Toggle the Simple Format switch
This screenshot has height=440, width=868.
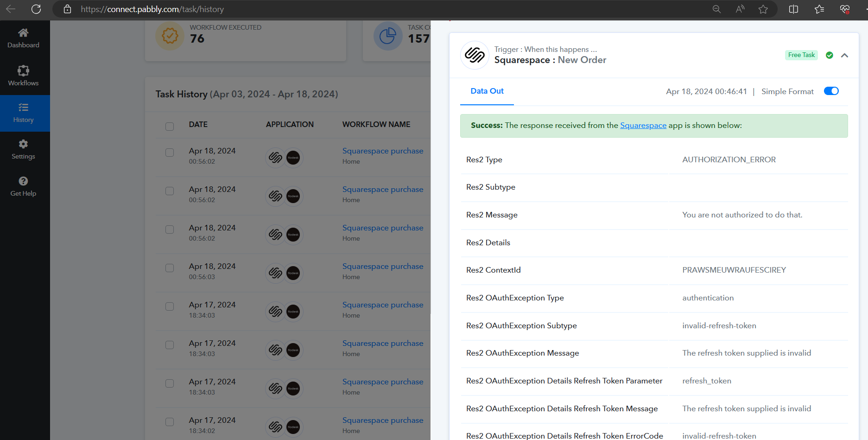point(831,91)
